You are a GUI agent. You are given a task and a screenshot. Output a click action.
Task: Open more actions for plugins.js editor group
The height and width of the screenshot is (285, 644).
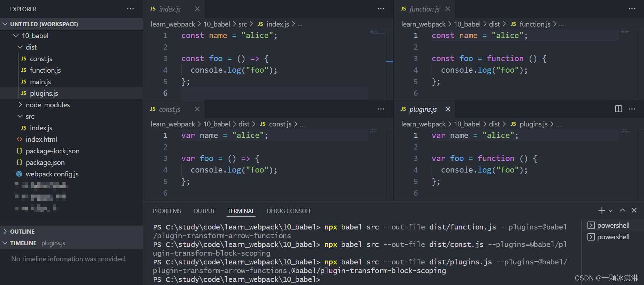click(632, 109)
